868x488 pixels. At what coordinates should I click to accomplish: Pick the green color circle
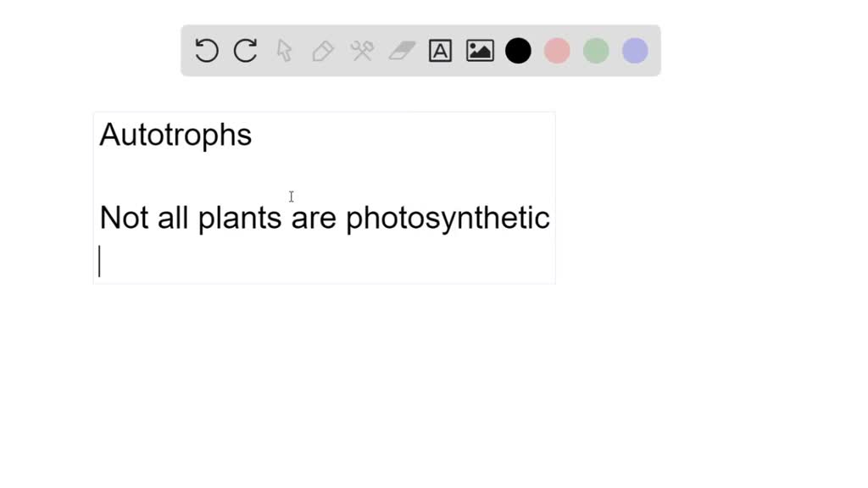click(596, 51)
